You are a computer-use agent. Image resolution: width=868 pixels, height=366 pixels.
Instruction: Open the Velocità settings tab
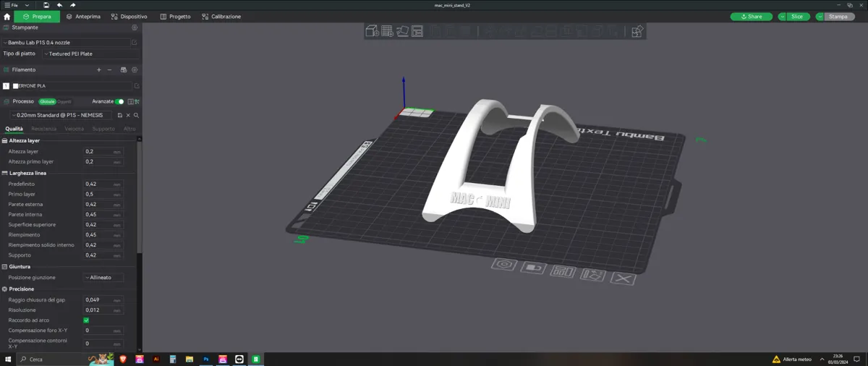point(75,129)
